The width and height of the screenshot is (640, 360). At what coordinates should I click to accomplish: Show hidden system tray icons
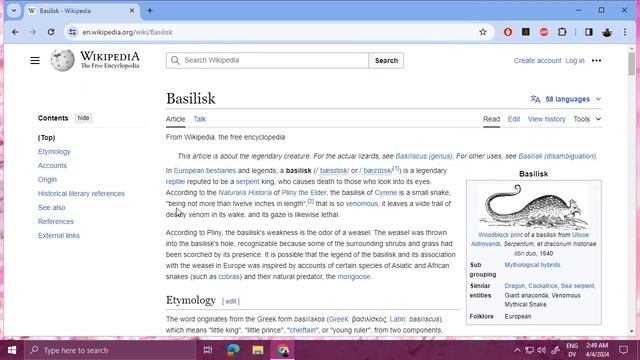pyautogui.click(x=517, y=350)
